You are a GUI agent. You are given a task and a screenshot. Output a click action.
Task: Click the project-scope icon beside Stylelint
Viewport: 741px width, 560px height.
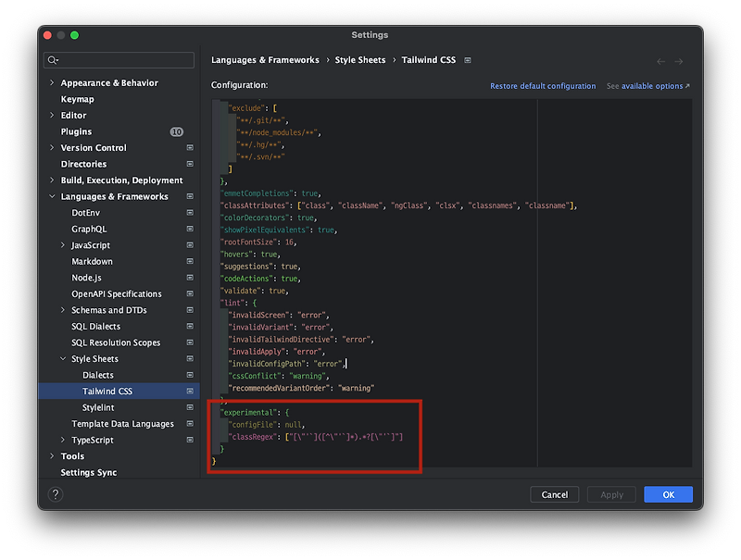pos(190,406)
